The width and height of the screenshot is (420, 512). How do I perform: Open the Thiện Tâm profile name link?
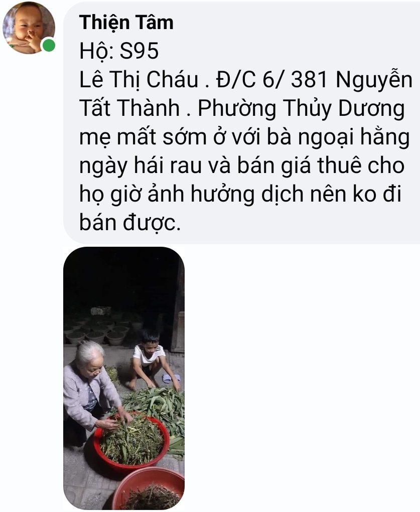pyautogui.click(x=126, y=23)
